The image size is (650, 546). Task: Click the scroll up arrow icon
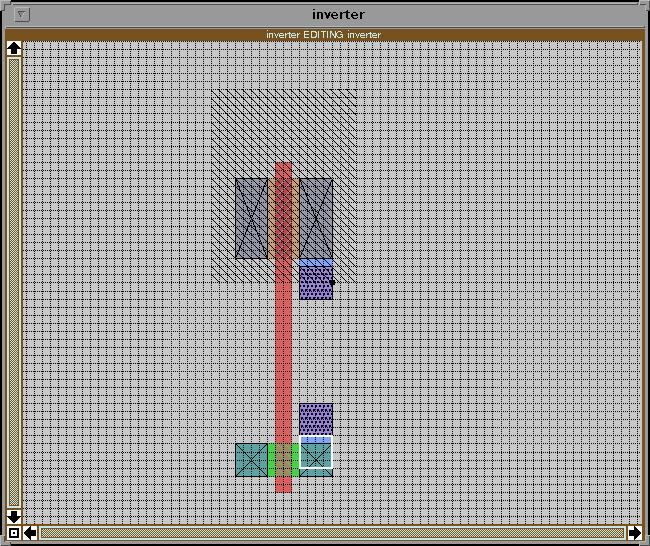(x=14, y=48)
